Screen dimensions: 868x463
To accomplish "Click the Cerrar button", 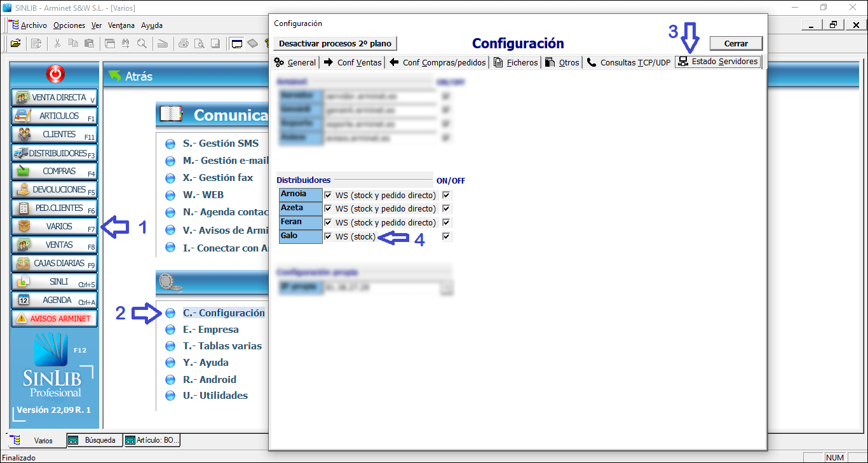I will pyautogui.click(x=736, y=43).
